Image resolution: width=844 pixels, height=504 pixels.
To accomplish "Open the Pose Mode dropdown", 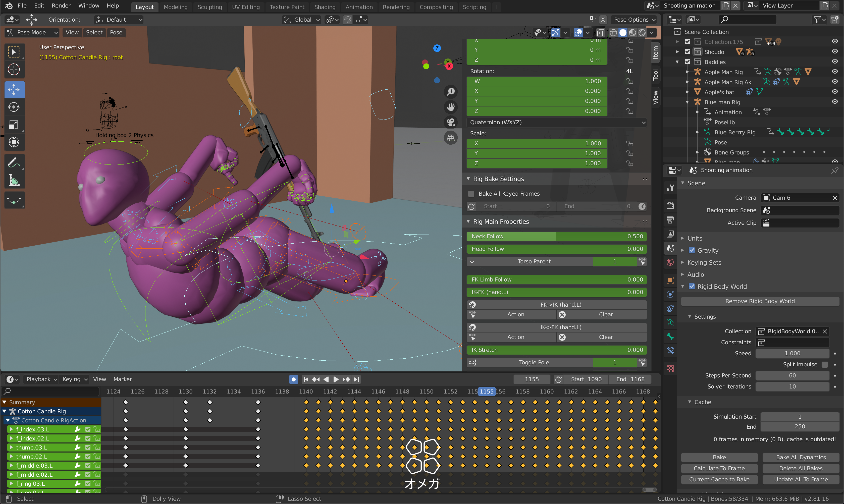I will tap(32, 33).
